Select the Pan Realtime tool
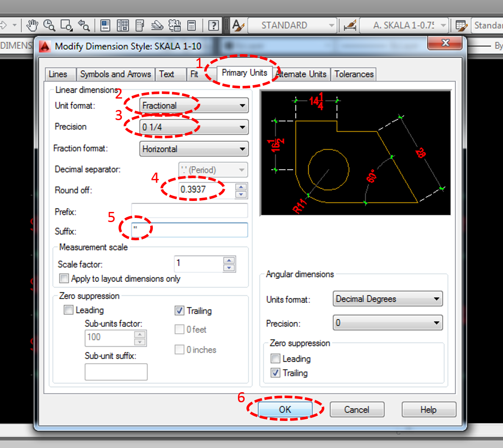Screen dimensions: 503x448 (x=32, y=25)
